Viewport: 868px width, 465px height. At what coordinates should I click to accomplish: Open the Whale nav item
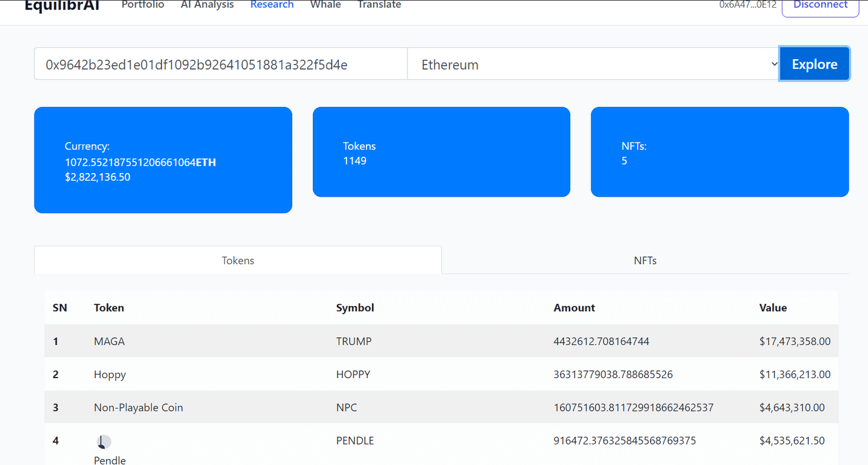[325, 5]
